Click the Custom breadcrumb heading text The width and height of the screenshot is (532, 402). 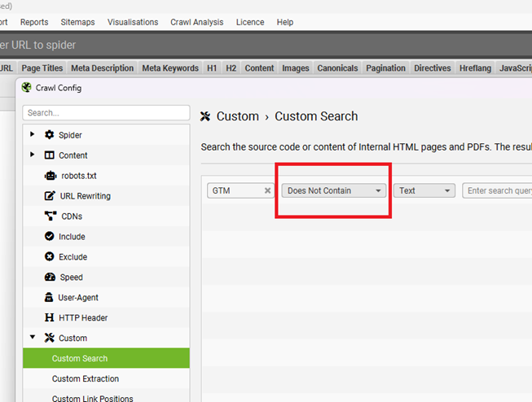tap(238, 116)
